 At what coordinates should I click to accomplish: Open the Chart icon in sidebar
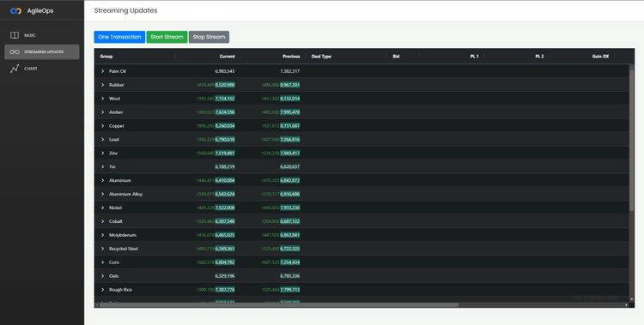[x=15, y=69]
